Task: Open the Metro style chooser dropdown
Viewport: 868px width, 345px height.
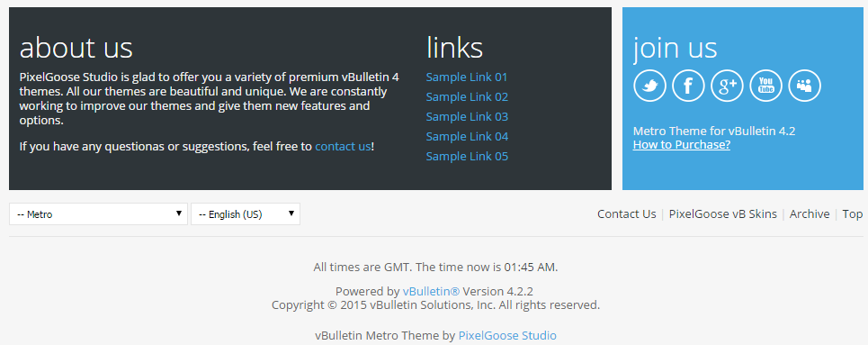Action: pos(99,214)
